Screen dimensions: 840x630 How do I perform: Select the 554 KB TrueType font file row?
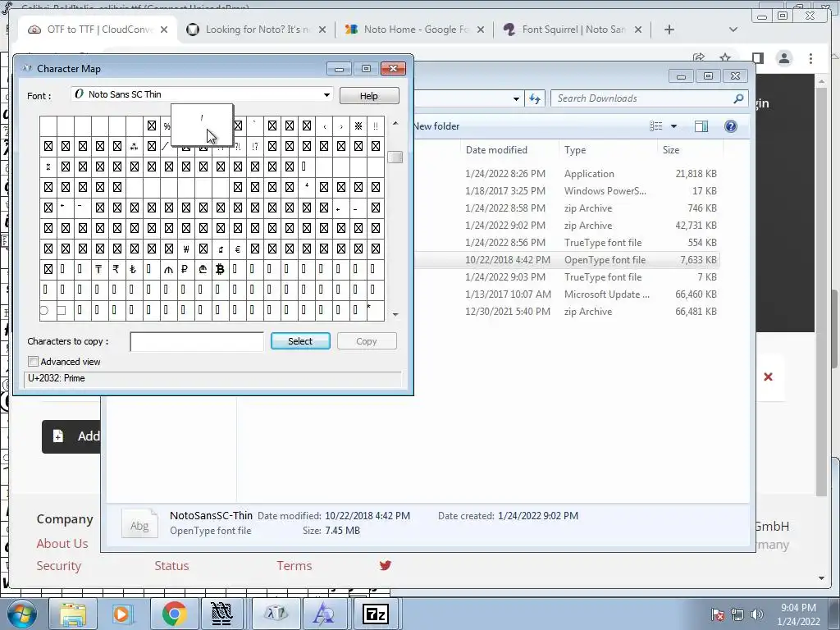[x=568, y=243]
